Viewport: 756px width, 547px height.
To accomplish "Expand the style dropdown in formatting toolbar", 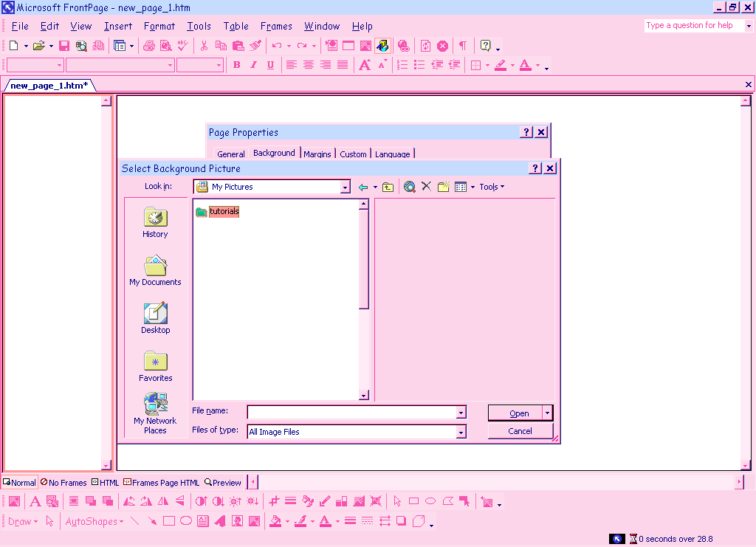I will click(x=59, y=65).
